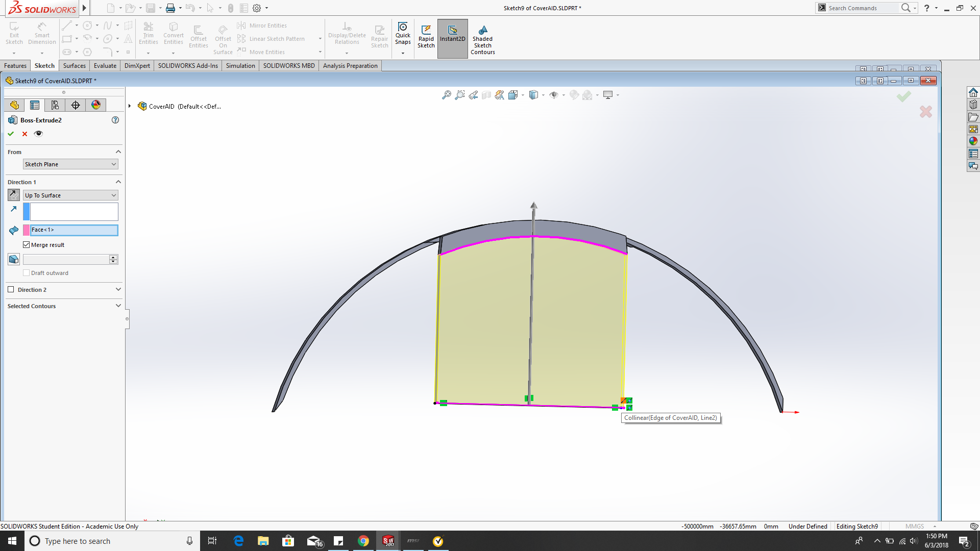Viewport: 980px width, 551px height.
Task: Open Custom Properties task pane icon
Action: [x=973, y=154]
